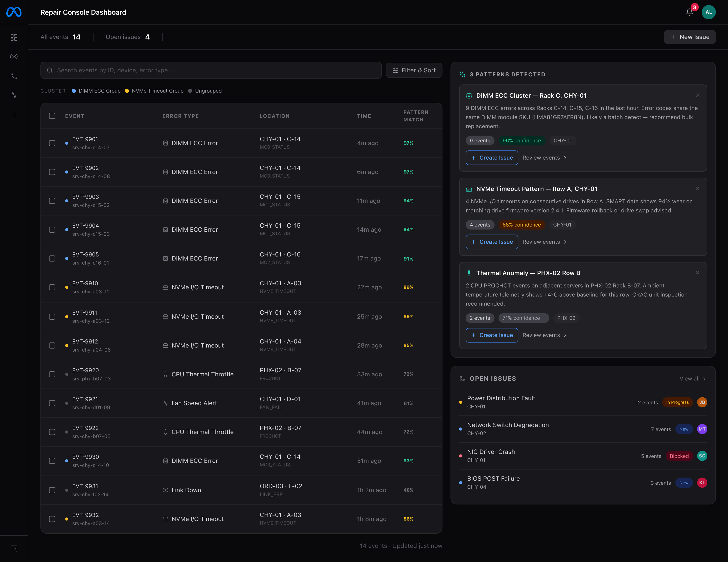Click the Meta logo in sidebar
Viewport: 728px width, 562px height.
(14, 12)
